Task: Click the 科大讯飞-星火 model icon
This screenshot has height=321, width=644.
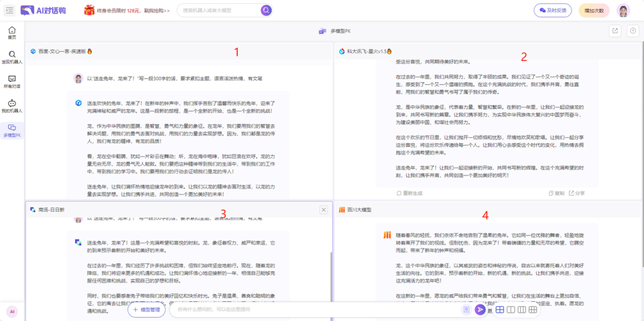Action: [x=342, y=51]
